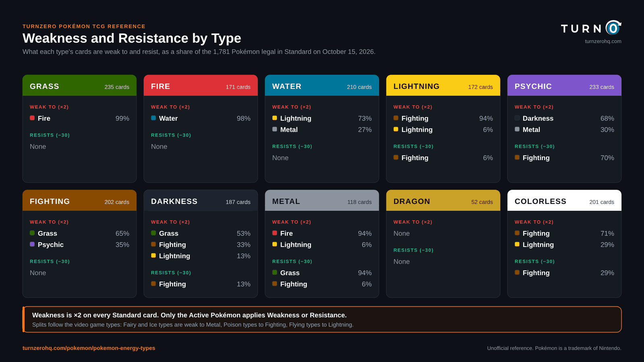Viewport: 644px width, 362px height.
Task: Click the "68%" Darkness value in the Psychic card
Action: tap(607, 118)
